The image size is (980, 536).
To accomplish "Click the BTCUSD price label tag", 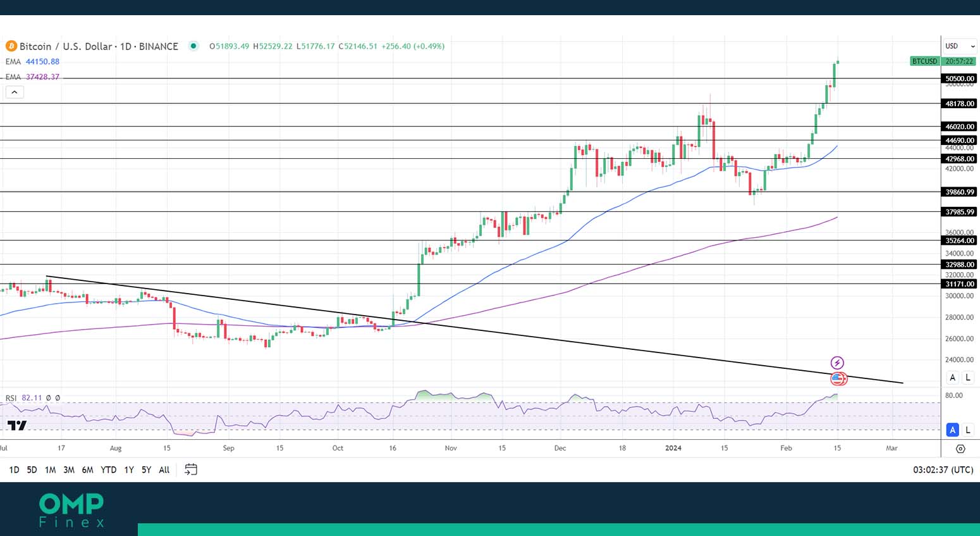I will click(x=925, y=61).
